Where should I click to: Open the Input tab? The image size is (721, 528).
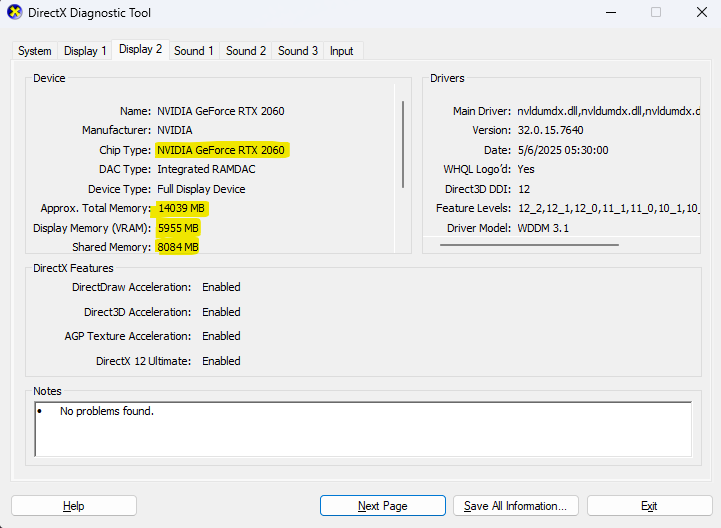click(341, 51)
